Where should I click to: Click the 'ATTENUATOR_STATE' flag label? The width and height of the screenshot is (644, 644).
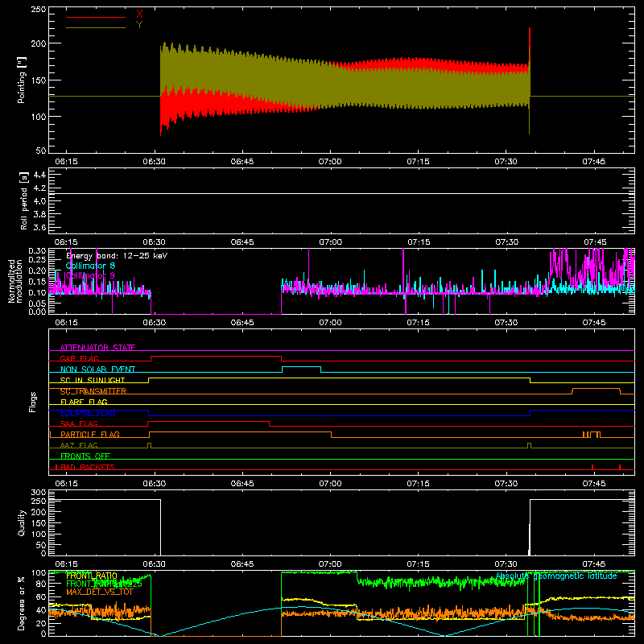[97, 348]
